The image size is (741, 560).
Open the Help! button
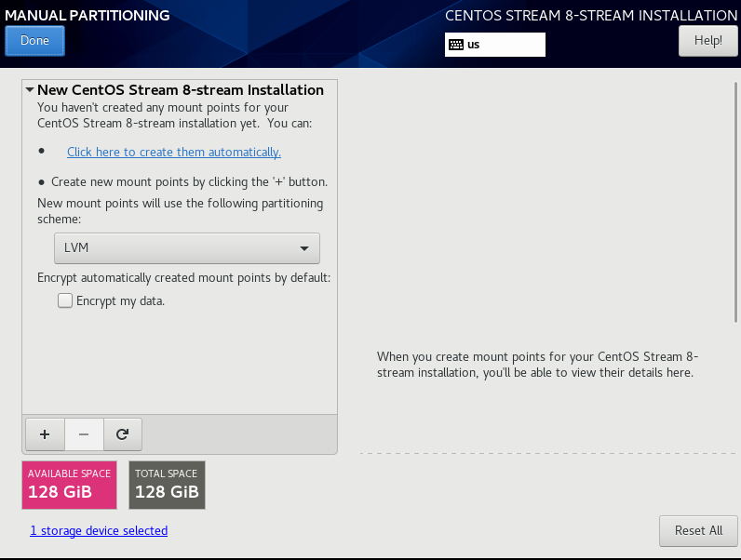tap(707, 41)
